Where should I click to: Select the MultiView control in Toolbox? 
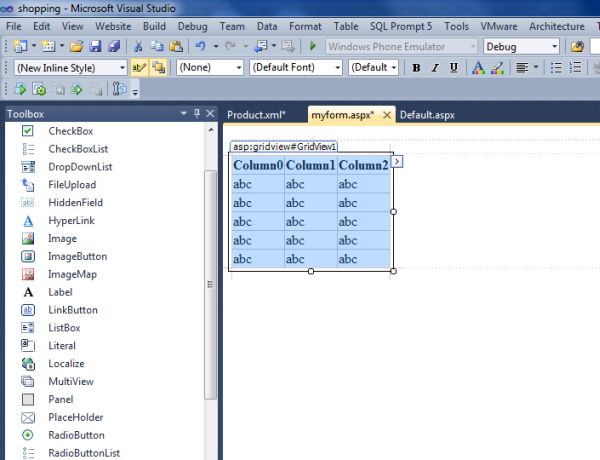pyautogui.click(x=71, y=382)
